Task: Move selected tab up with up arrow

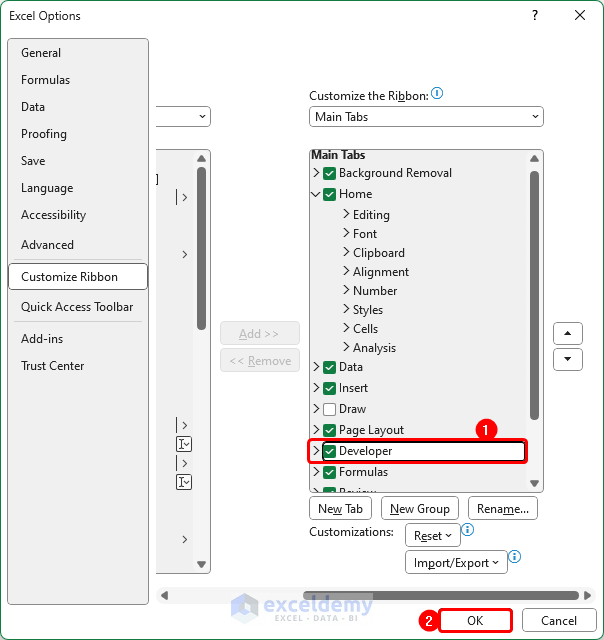Action: [568, 333]
